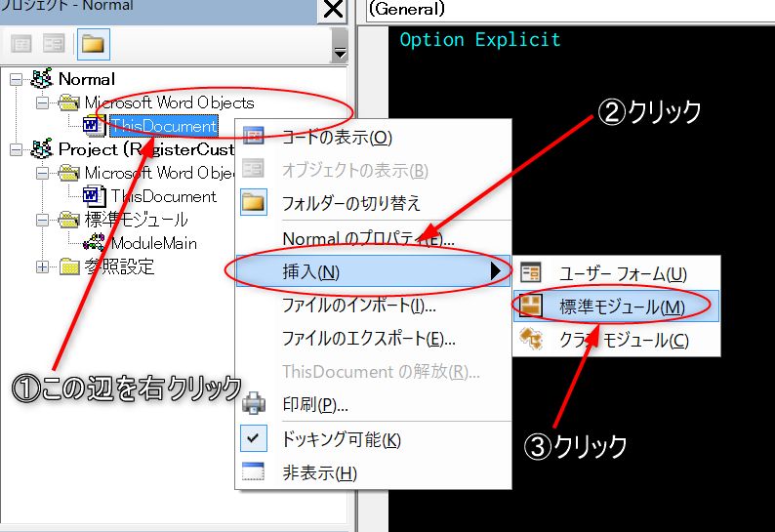This screenshot has height=532, width=775.
Task: Open the 挿入(N) submenu entry
Action: tap(373, 271)
